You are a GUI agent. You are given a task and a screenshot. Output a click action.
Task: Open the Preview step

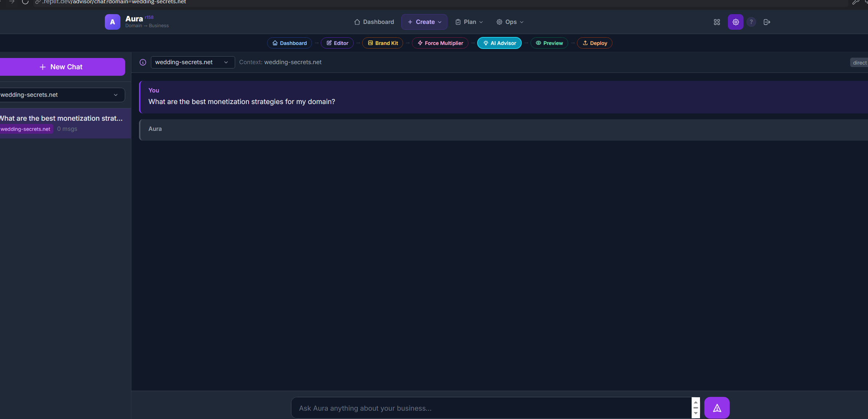(549, 43)
